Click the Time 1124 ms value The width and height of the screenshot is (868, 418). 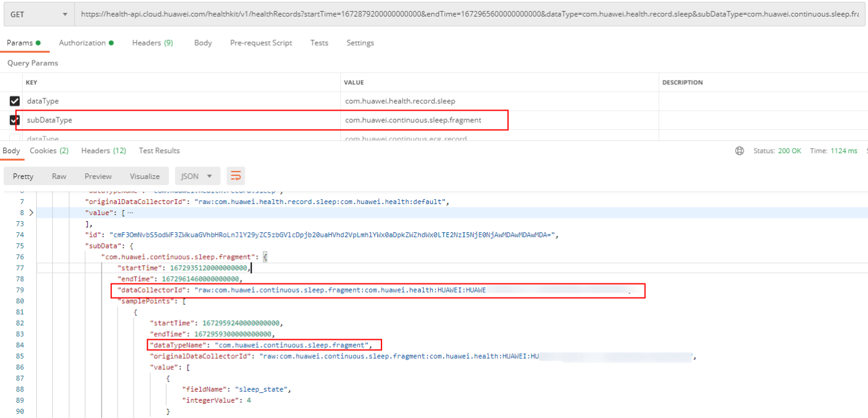[x=834, y=151]
